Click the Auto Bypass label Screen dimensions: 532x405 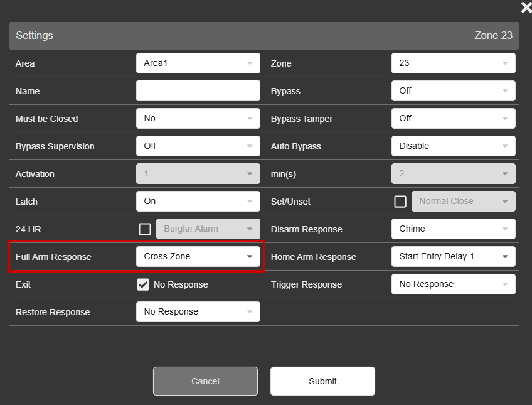pos(296,147)
